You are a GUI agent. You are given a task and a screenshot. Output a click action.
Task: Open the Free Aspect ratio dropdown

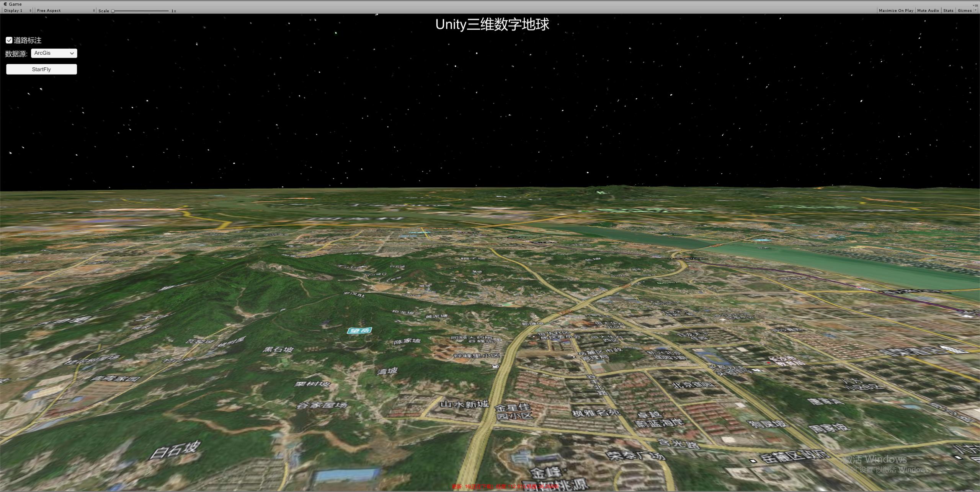65,10
